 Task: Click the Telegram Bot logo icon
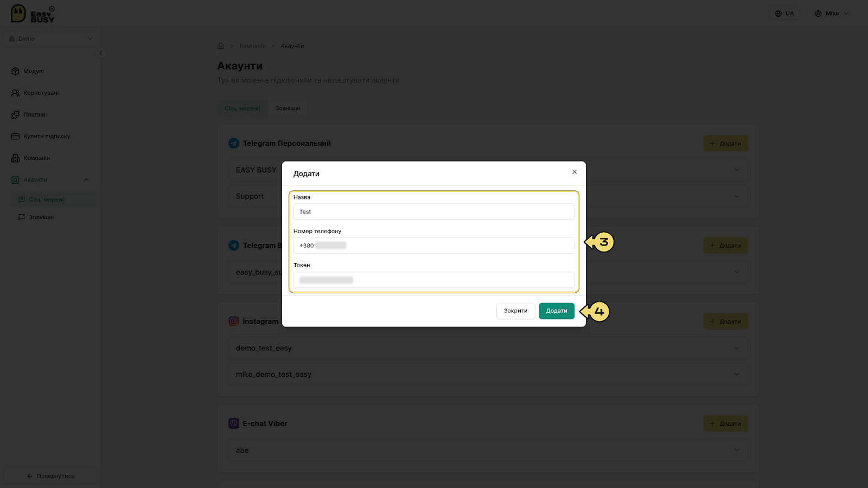(x=234, y=246)
